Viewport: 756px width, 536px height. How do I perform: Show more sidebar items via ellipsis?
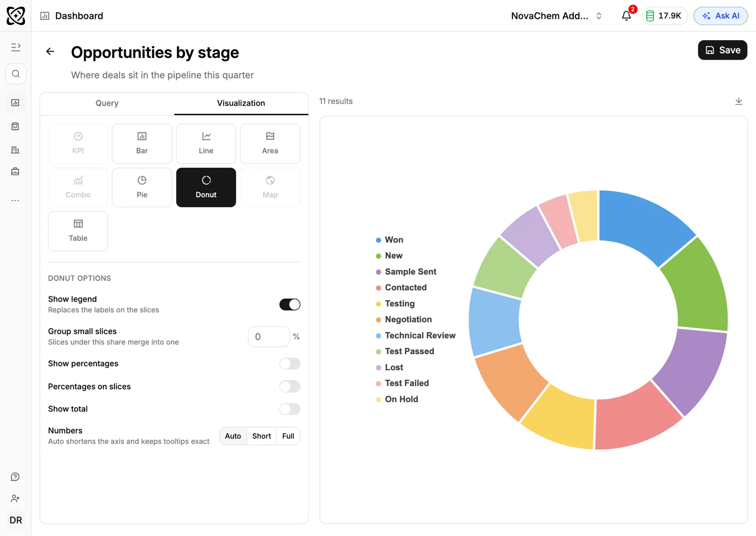click(16, 200)
